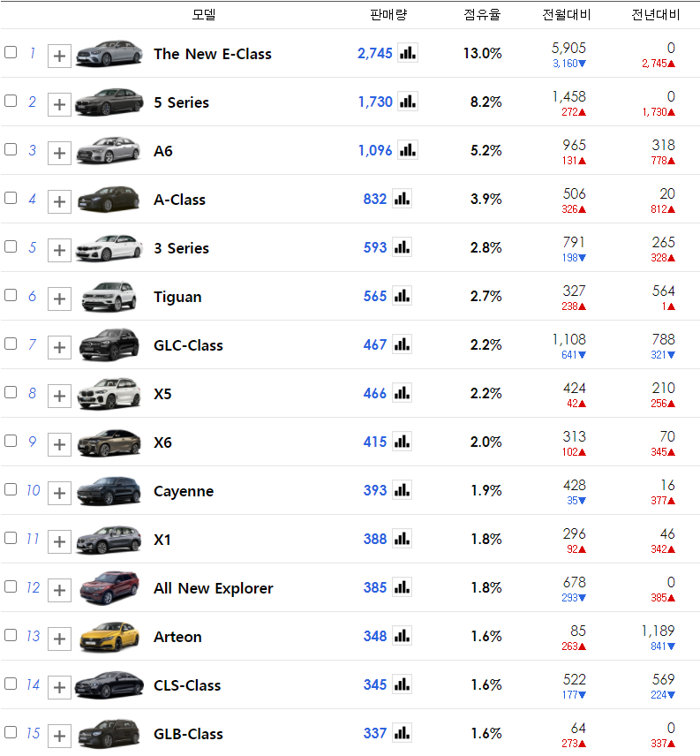
Task: Expand 3 Series details via plus button
Action: tap(59, 250)
